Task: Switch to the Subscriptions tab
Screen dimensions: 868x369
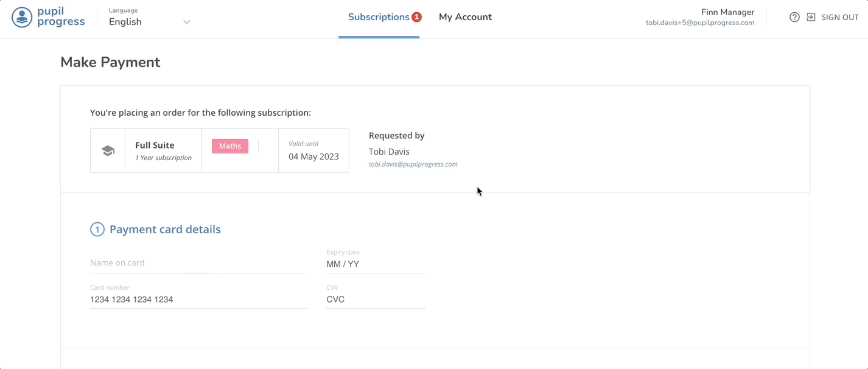Action: click(378, 17)
